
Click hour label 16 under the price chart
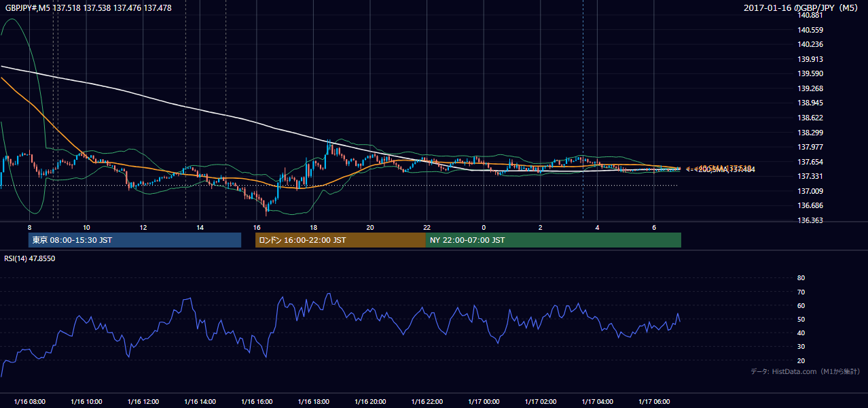(257, 227)
